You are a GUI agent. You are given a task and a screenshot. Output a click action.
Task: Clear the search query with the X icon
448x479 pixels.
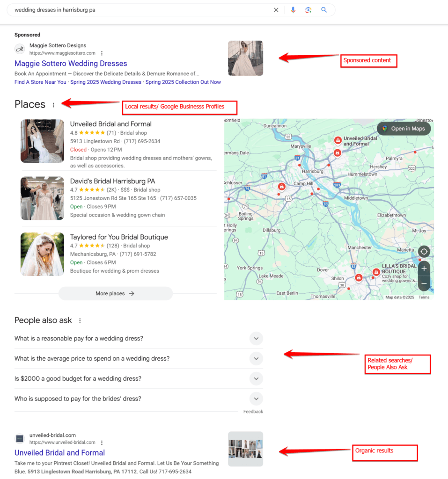[276, 10]
